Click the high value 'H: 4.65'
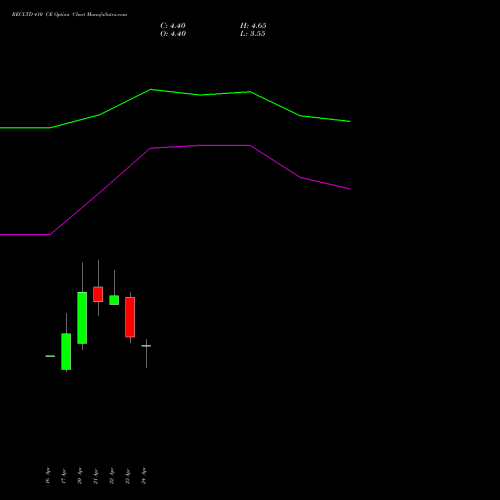The height and width of the screenshot is (500, 500). pos(253,26)
